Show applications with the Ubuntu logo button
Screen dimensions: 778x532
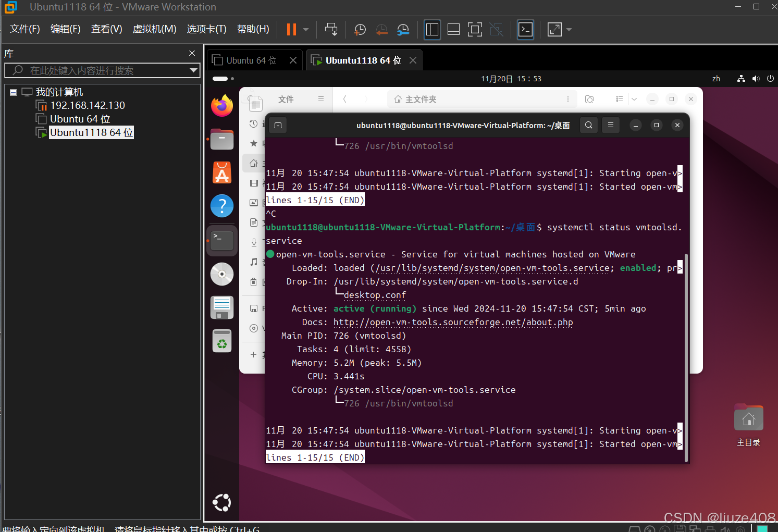tap(222, 502)
